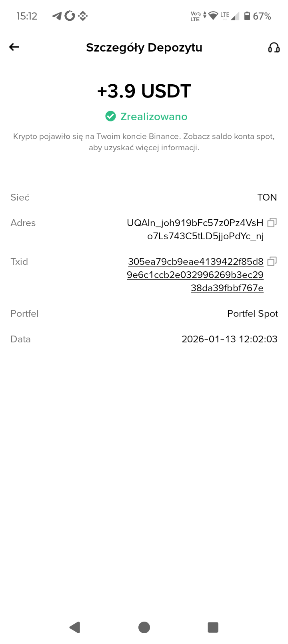Copy the deposit address
Viewport: 288px width, 644px height.
tap(272, 223)
